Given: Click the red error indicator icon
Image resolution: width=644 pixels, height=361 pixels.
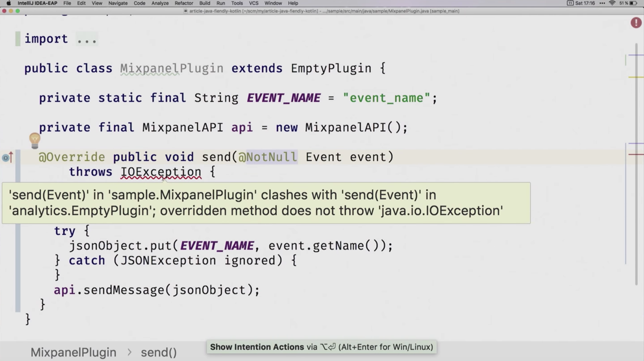Looking at the screenshot, I should [x=636, y=22].
